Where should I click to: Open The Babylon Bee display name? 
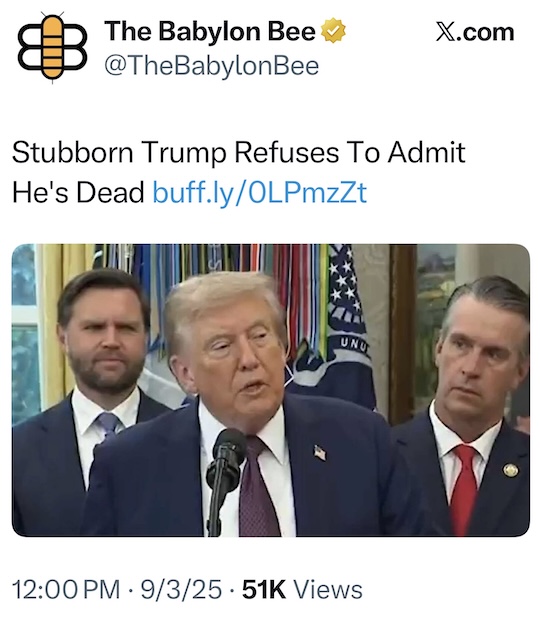click(x=210, y=31)
